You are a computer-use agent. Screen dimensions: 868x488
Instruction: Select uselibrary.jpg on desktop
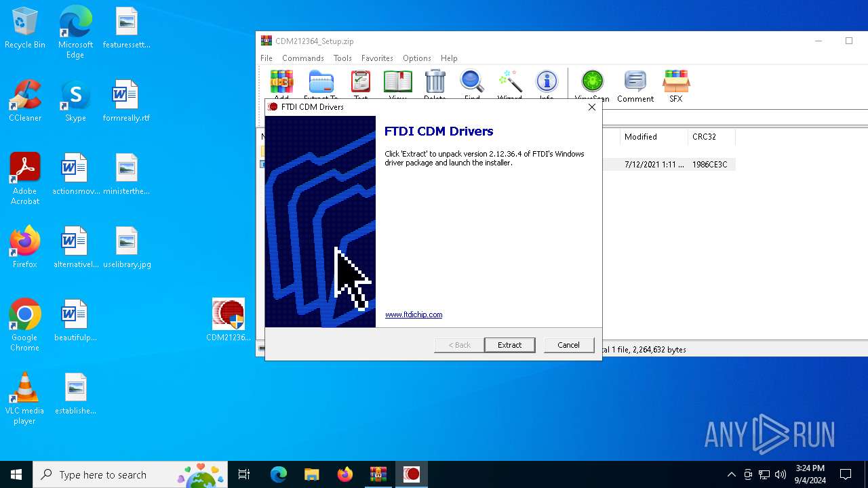[x=127, y=247]
